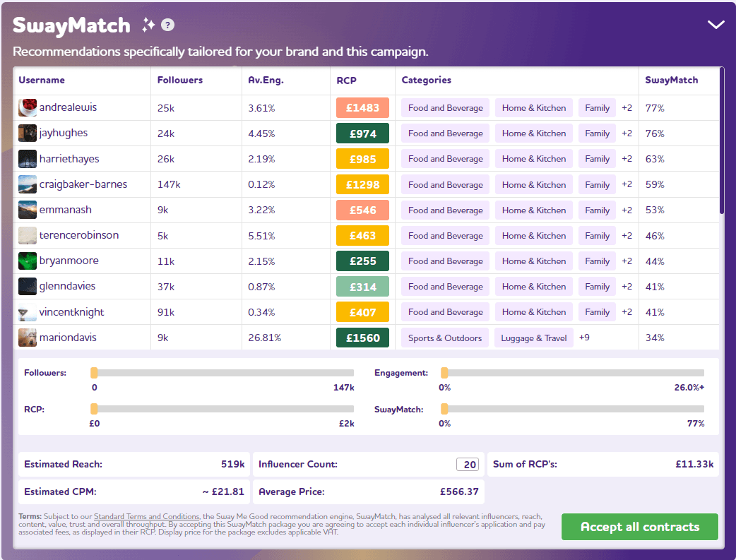Click the £407 RCP badge for vincentknight
The image size is (736, 560).
(x=362, y=312)
